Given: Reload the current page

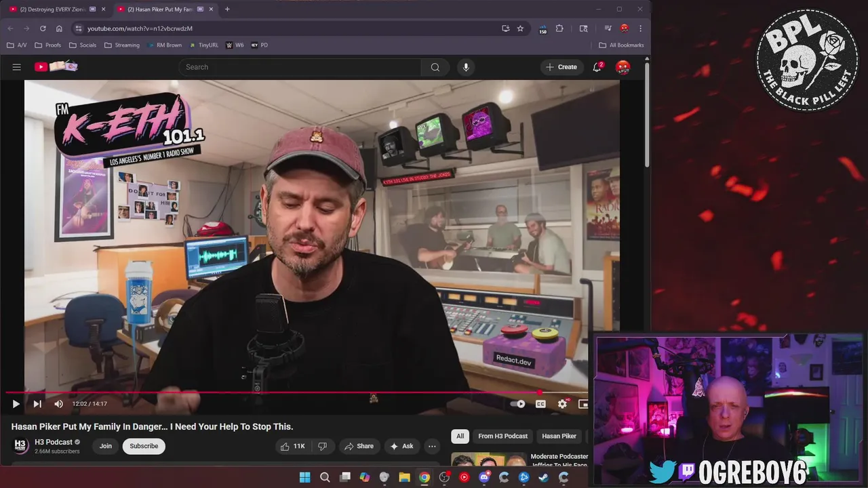Looking at the screenshot, I should [43, 28].
